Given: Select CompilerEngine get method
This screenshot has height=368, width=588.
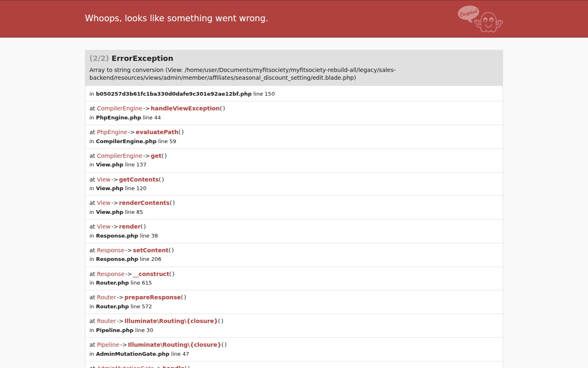Looking at the screenshot, I should pos(156,156).
